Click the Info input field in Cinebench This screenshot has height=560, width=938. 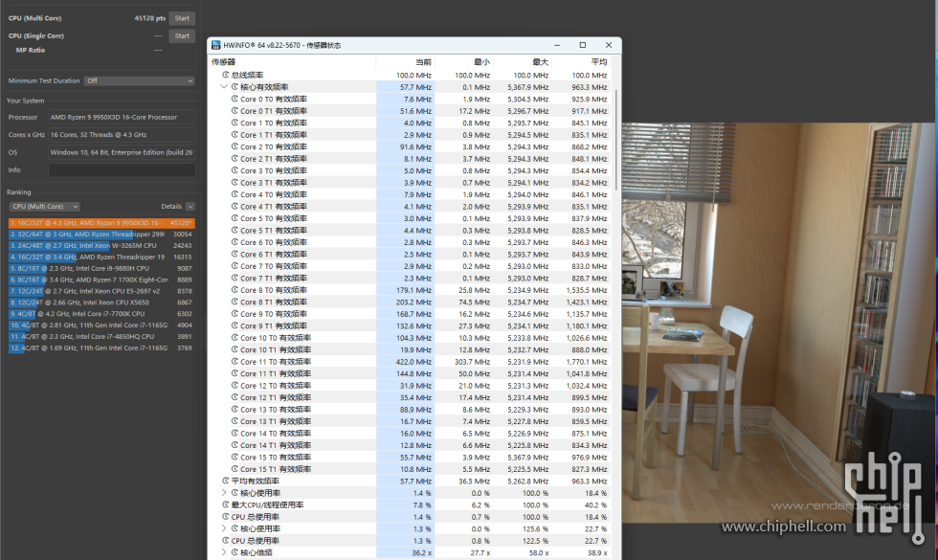(x=122, y=170)
